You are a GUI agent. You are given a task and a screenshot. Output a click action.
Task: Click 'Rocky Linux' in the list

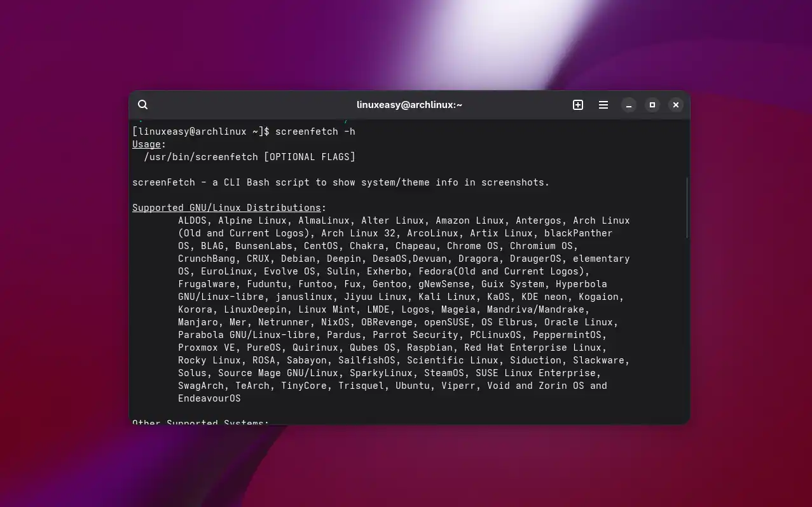(209, 360)
